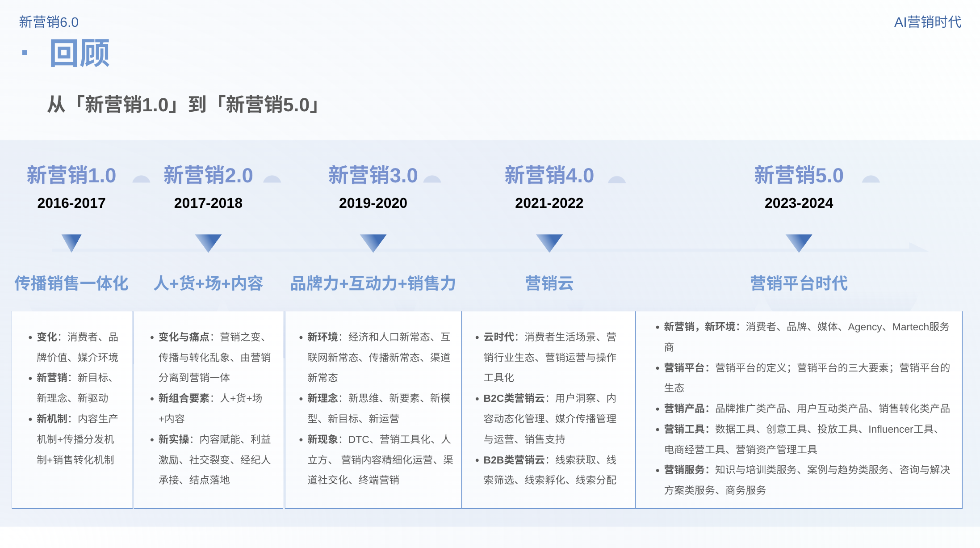Click the triangle marker under 2016-2017

click(71, 242)
